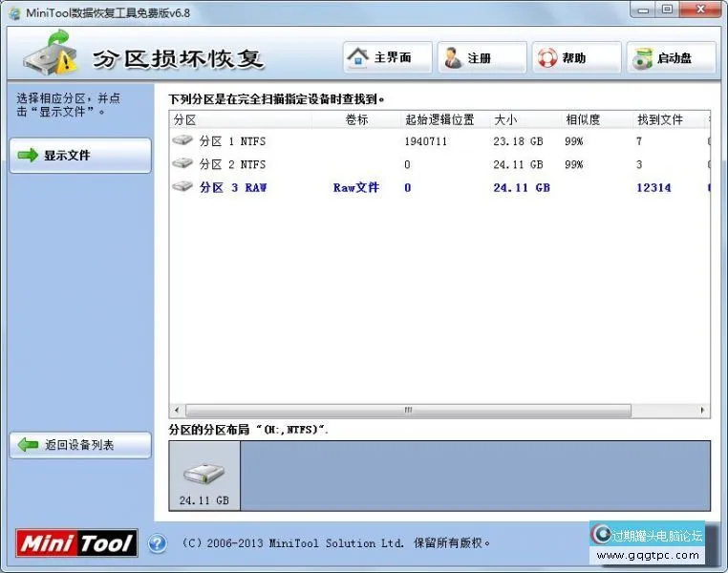728x573 pixels.
Task: Click the damaged partition recovery header icon
Action: 51,52
